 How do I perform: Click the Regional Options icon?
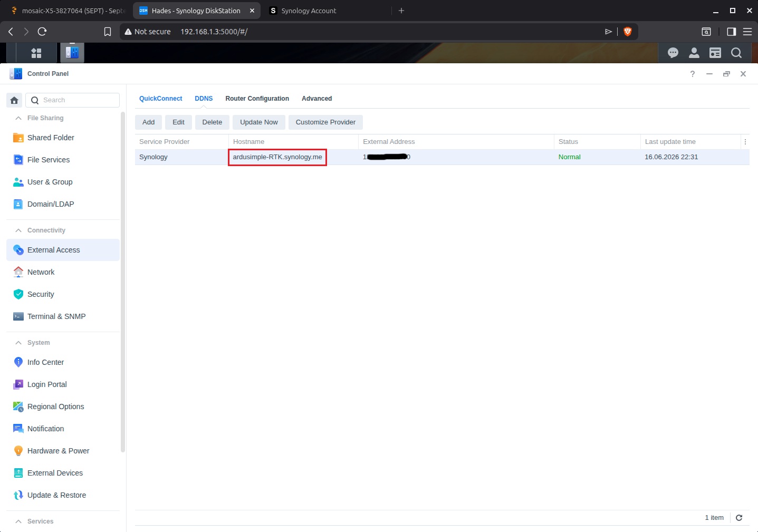(18, 407)
